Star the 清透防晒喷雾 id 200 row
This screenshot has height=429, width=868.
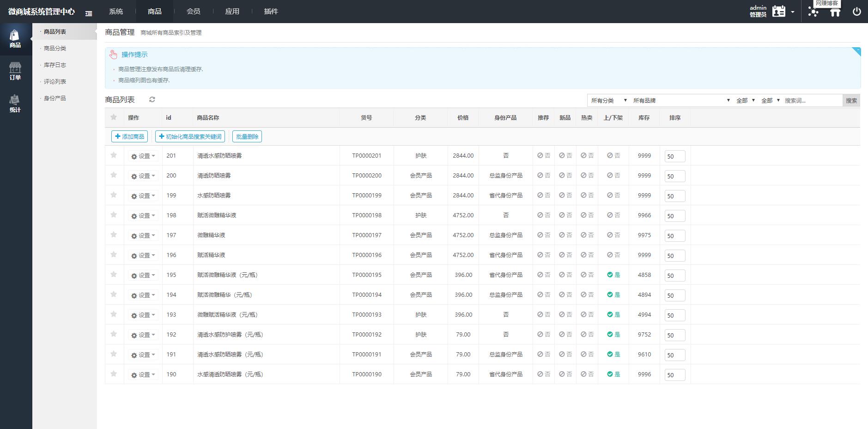[114, 175]
